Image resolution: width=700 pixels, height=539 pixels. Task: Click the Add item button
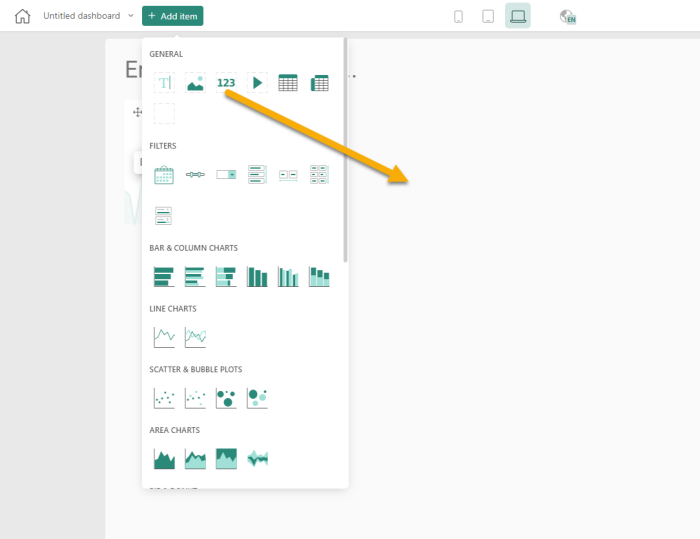173,16
